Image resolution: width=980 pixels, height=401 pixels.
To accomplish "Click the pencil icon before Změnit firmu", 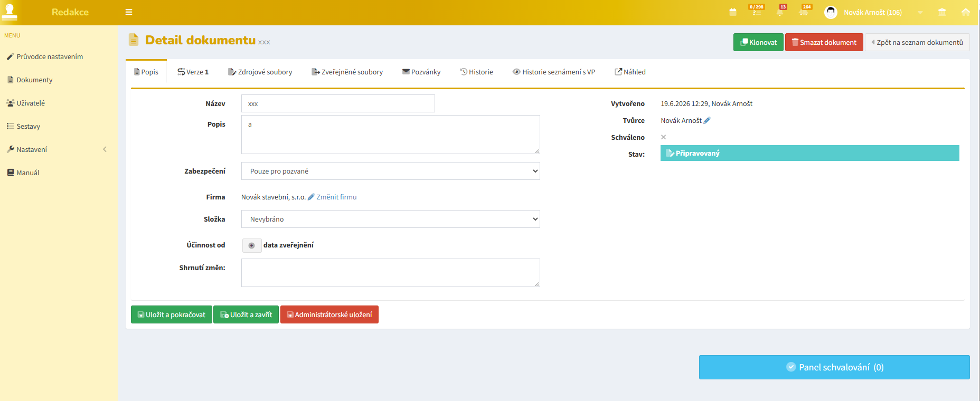I will (x=311, y=197).
